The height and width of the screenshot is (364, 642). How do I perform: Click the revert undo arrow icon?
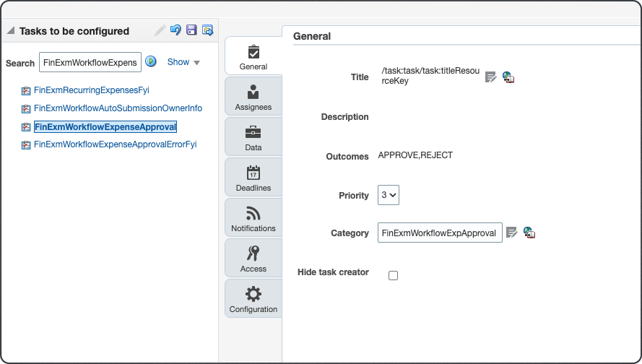(x=175, y=30)
